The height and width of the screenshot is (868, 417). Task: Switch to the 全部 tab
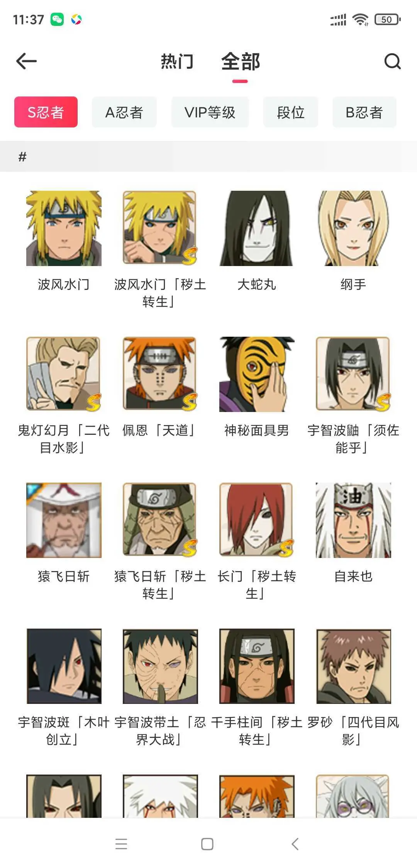coord(241,61)
